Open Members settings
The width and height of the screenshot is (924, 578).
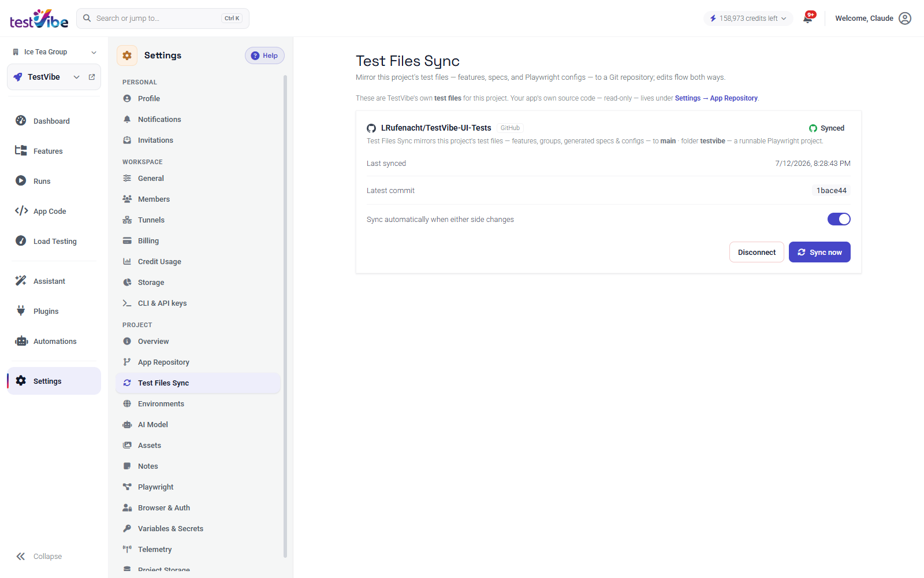[198, 199]
